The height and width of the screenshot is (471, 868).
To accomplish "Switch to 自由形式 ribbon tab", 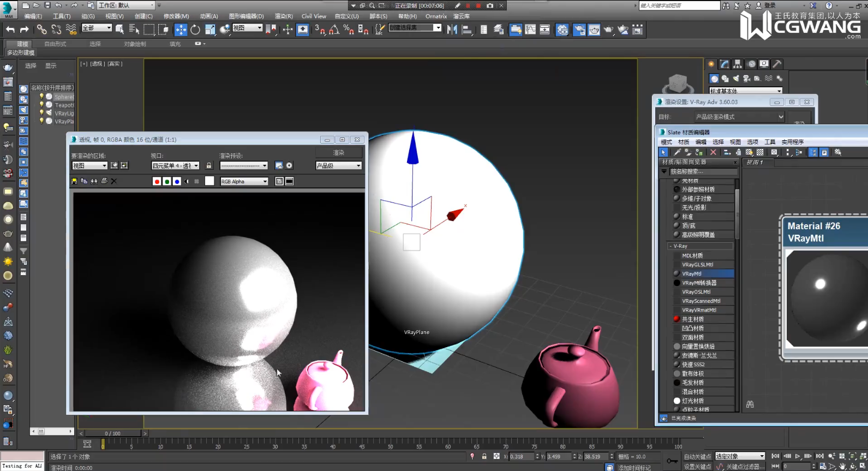I will coord(55,44).
